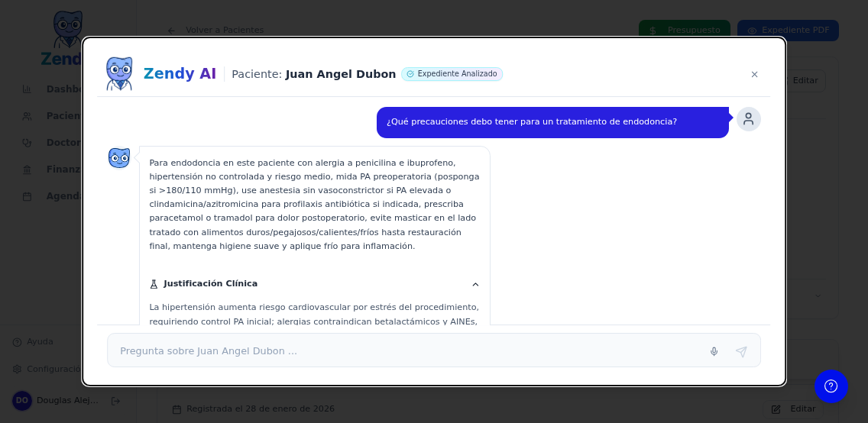Click the user's endodoncia question bubble
868x423 pixels.
point(552,122)
